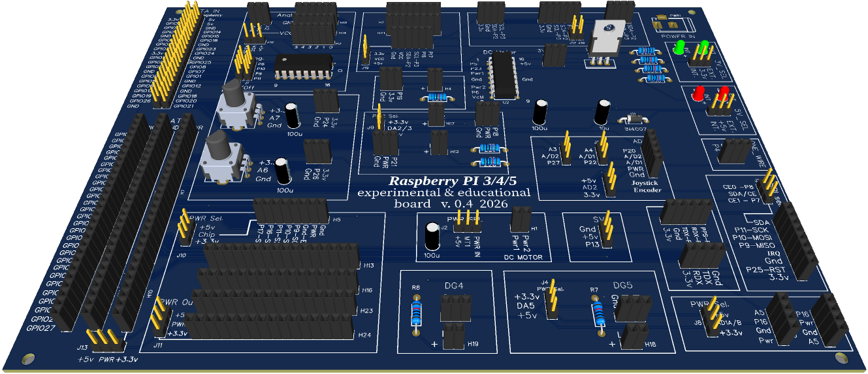Click the 'DC MOTOR' label at bottom center
The width and height of the screenshot is (868, 374).
click(523, 256)
